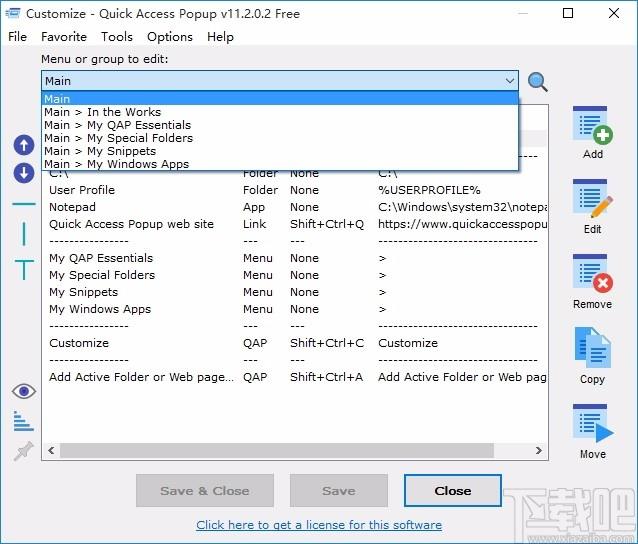Insert a text separator (T icon)
Viewport: 638px width, 544px height.
24,269
